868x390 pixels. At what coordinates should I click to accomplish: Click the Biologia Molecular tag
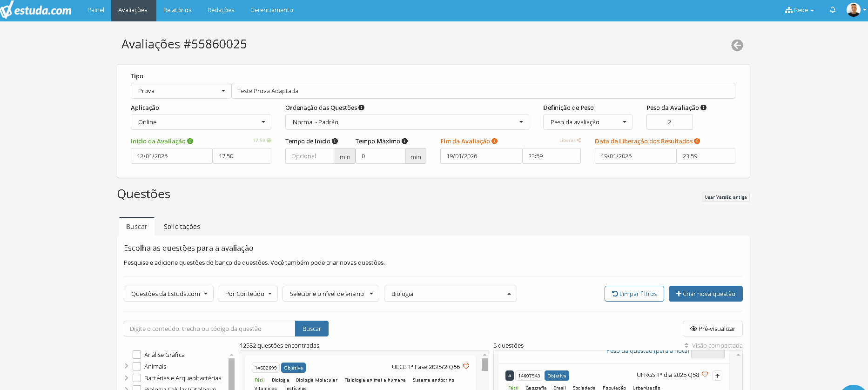(x=316, y=380)
